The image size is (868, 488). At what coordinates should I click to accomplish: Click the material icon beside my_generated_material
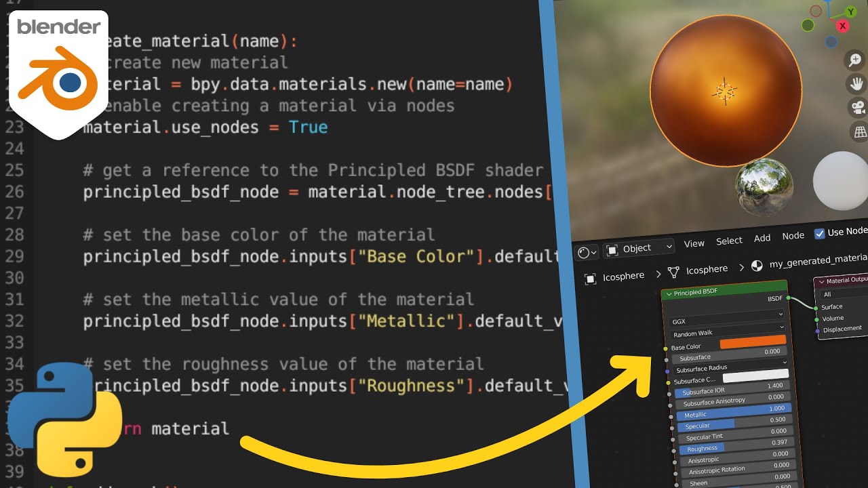tap(756, 267)
